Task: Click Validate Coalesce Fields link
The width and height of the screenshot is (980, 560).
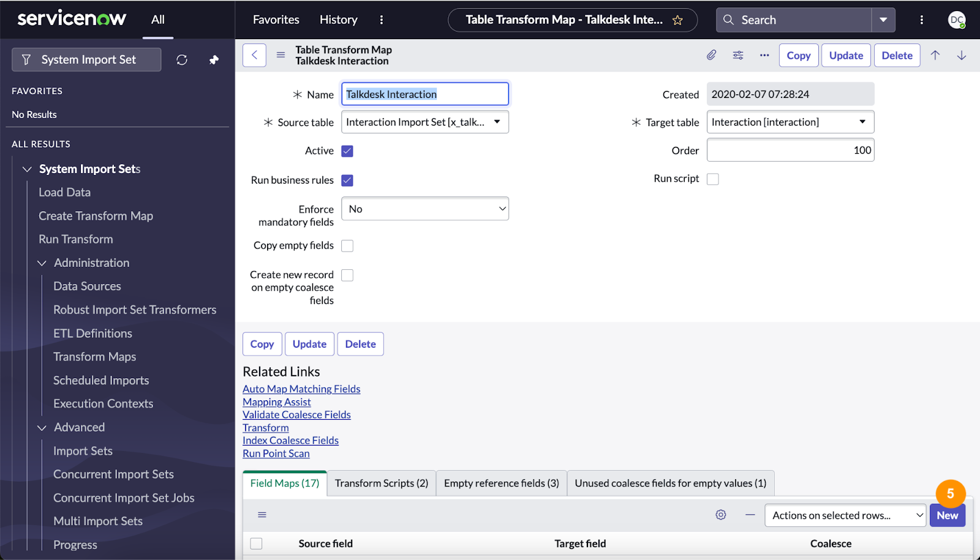Action: 296,414
